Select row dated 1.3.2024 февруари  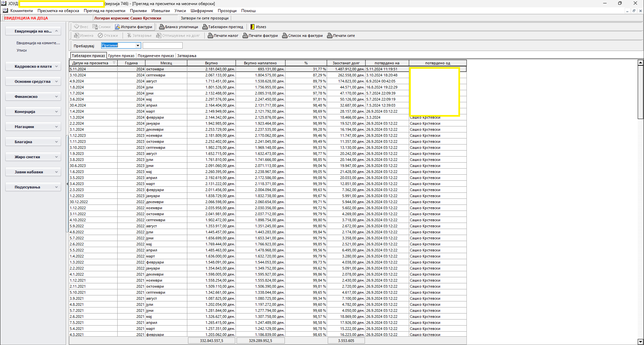click(268, 117)
